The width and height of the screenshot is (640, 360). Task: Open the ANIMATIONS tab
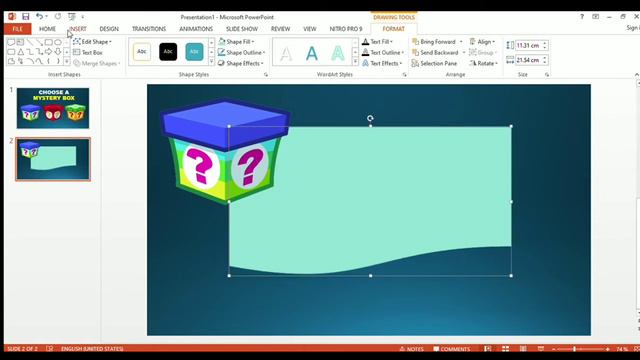pyautogui.click(x=196, y=29)
